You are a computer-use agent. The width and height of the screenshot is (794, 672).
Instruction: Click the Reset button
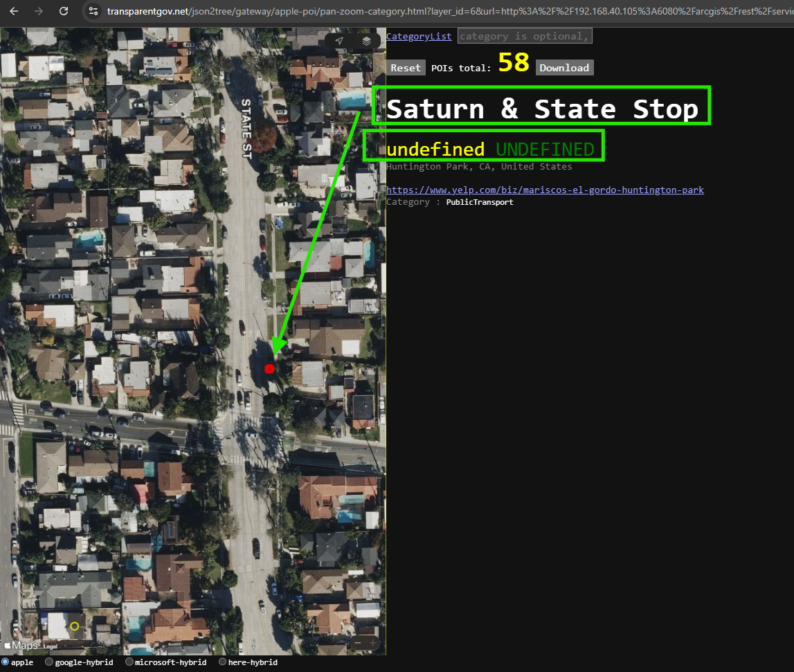click(x=406, y=68)
